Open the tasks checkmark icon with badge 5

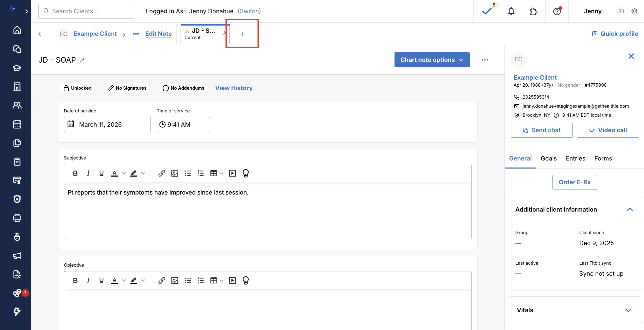point(486,11)
